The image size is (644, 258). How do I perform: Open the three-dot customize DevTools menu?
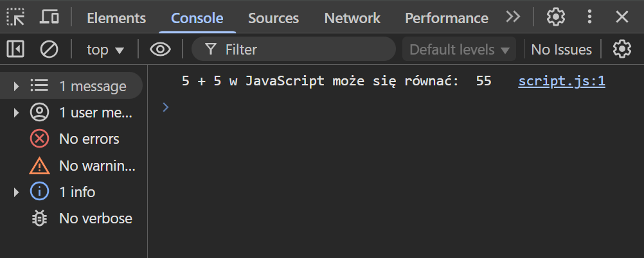(589, 17)
